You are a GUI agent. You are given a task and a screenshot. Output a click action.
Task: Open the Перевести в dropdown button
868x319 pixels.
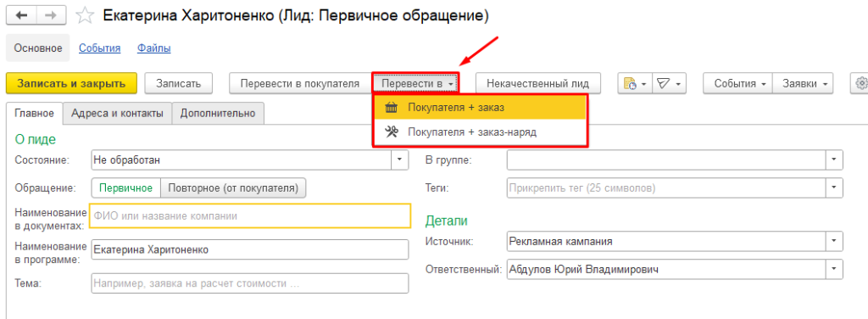point(415,84)
